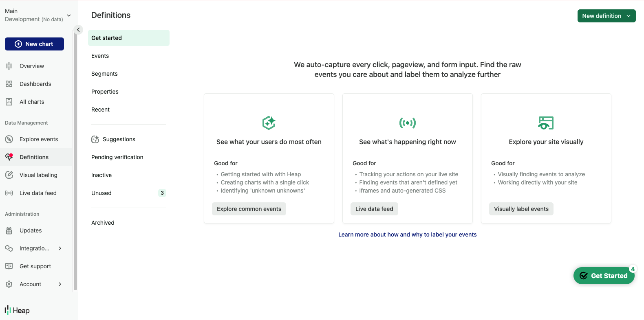Switch to the Events tab

tap(100, 56)
